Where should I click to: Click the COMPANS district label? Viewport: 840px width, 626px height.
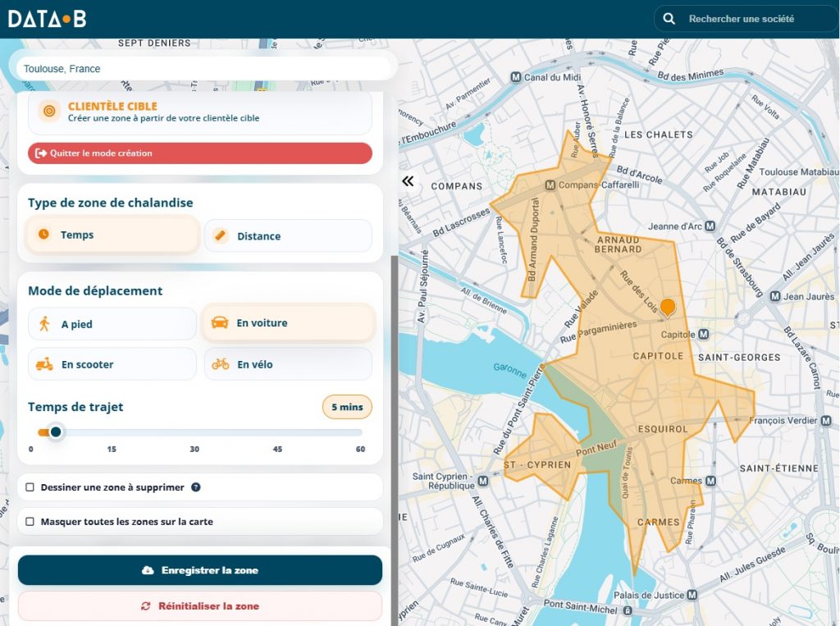coord(456,186)
